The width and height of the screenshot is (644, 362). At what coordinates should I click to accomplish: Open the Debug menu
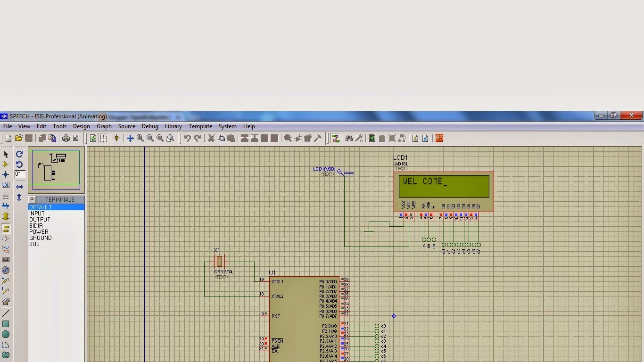tap(150, 126)
